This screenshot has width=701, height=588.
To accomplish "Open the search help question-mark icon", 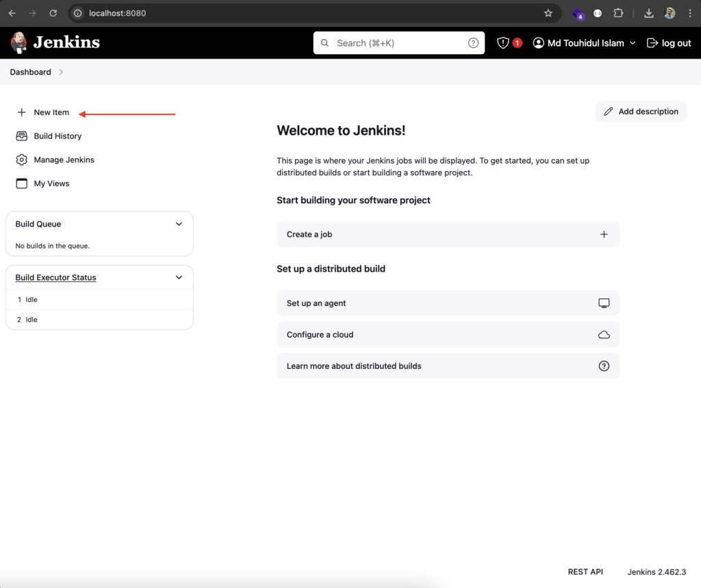I will point(473,43).
